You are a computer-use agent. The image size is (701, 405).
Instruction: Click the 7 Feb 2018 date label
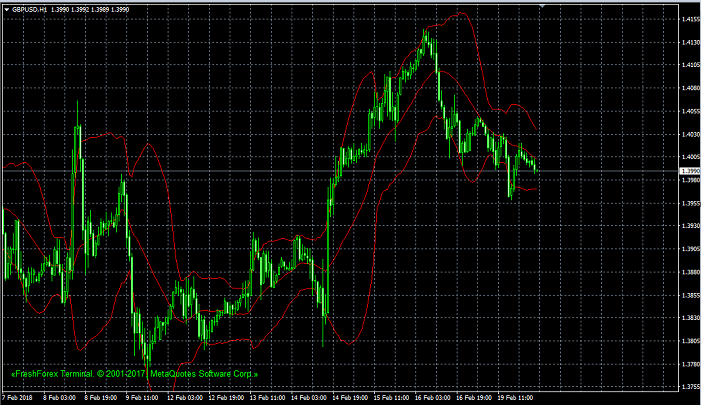18,398
